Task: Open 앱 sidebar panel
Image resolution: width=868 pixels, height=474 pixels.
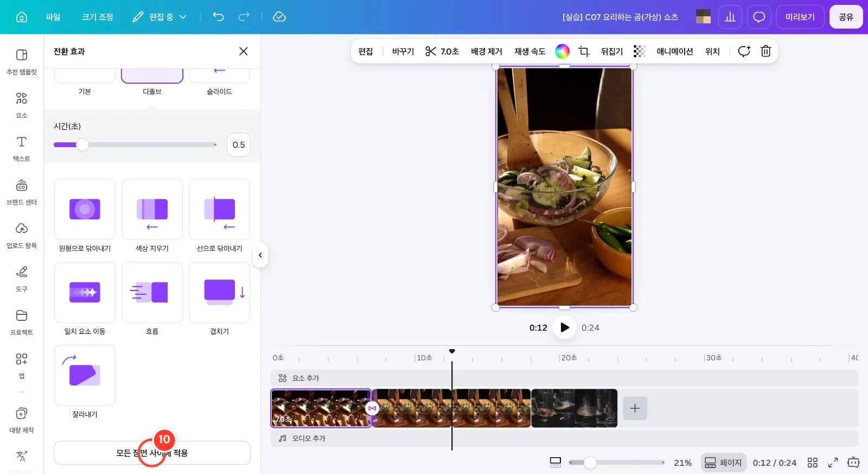Action: 22,366
